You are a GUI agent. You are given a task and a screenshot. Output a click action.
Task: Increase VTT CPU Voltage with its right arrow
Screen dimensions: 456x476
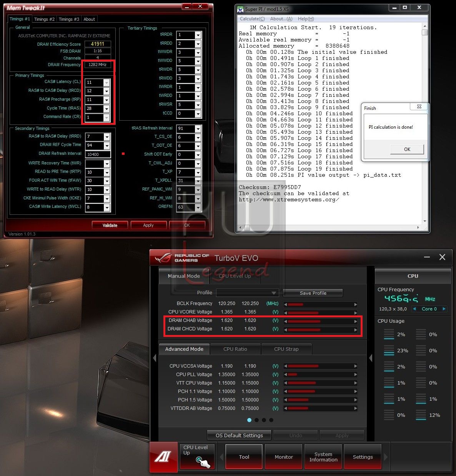pos(356,383)
